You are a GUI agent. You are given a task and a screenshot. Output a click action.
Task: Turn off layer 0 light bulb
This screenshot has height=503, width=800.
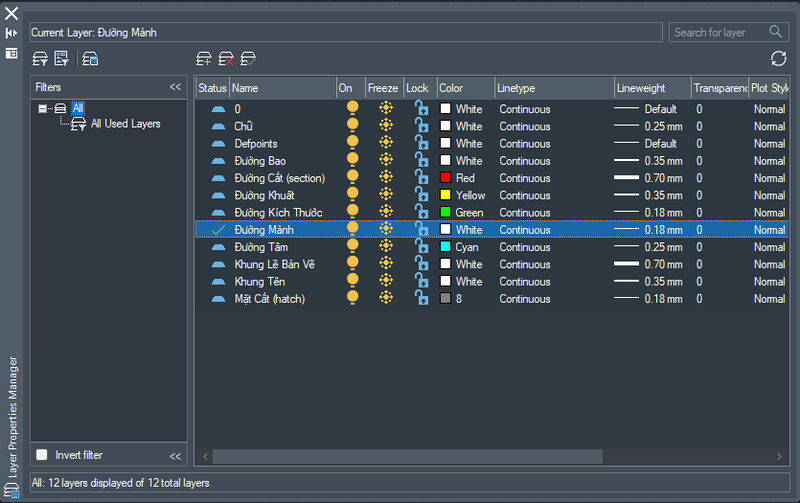[x=353, y=108]
